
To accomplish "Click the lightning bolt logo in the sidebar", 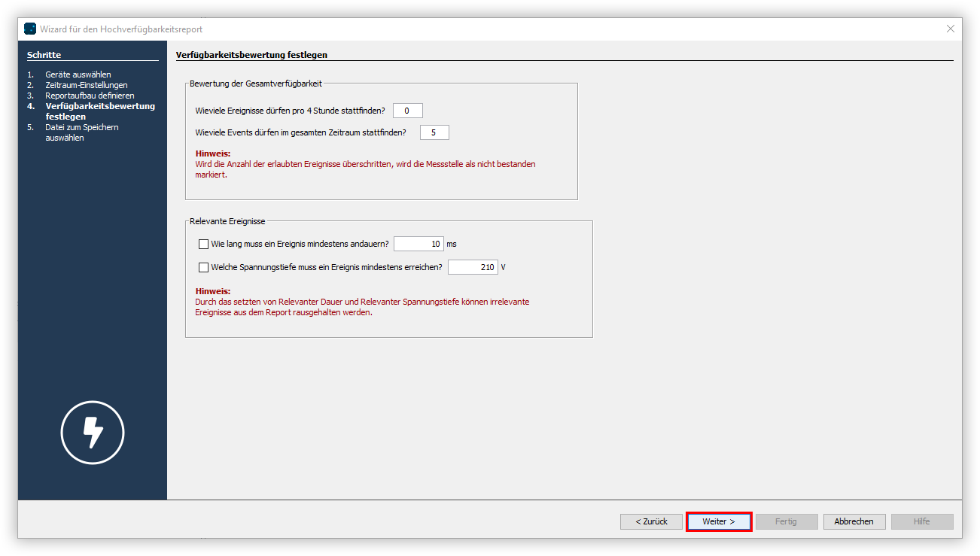I will click(92, 433).
